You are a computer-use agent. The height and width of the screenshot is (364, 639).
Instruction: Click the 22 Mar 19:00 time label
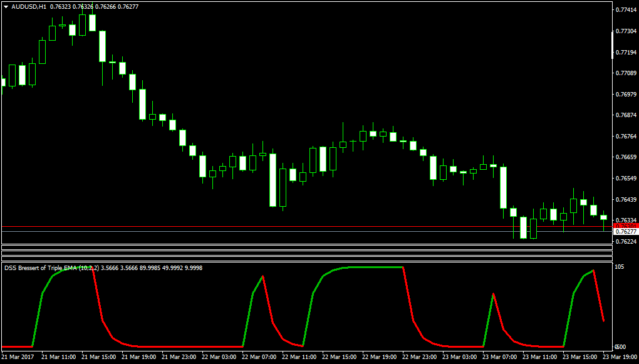[380, 356]
